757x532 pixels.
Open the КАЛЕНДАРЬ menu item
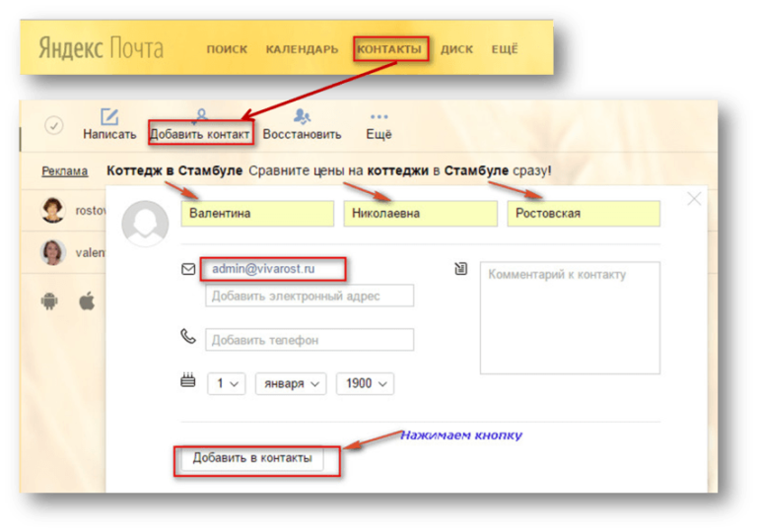[302, 49]
